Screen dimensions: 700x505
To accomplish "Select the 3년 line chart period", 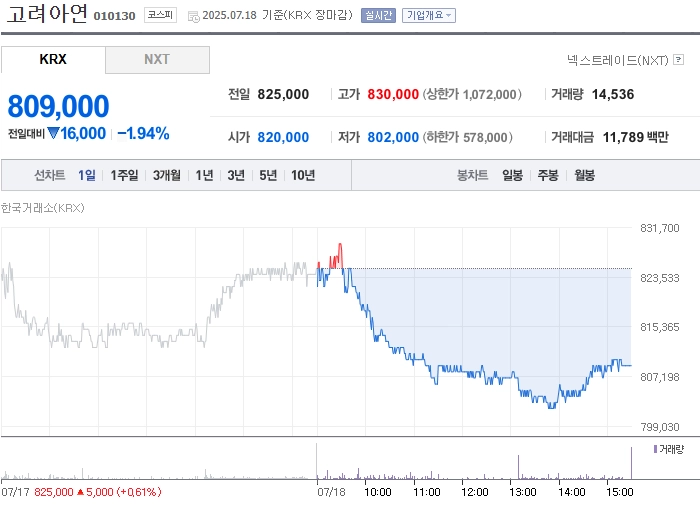I will tap(236, 175).
